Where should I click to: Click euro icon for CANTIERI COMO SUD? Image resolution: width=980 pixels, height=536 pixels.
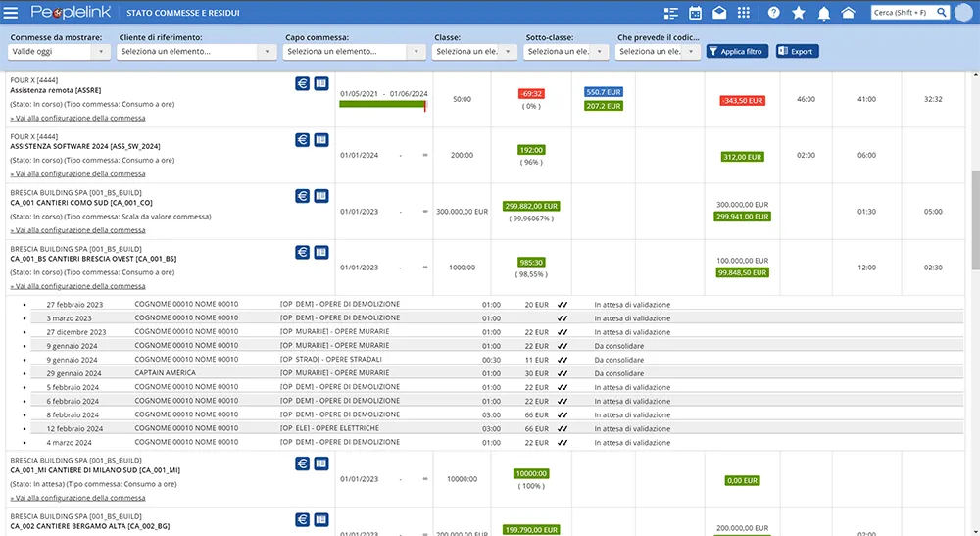303,196
